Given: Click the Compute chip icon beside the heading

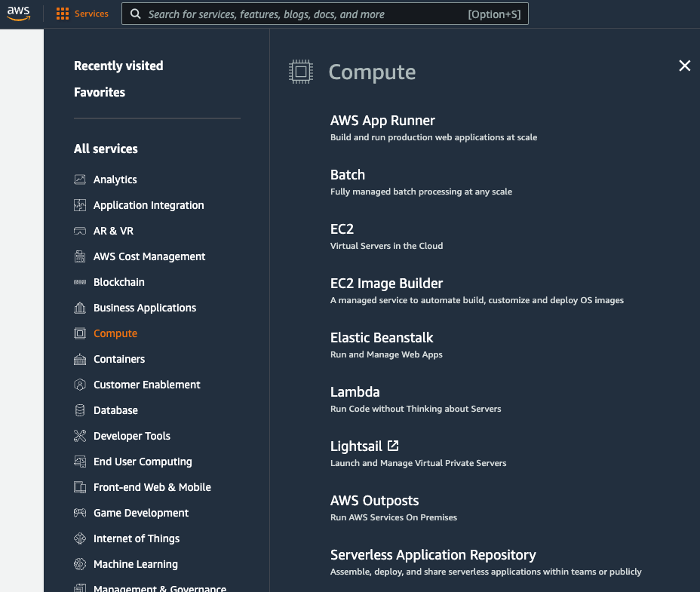Looking at the screenshot, I should tap(301, 71).
